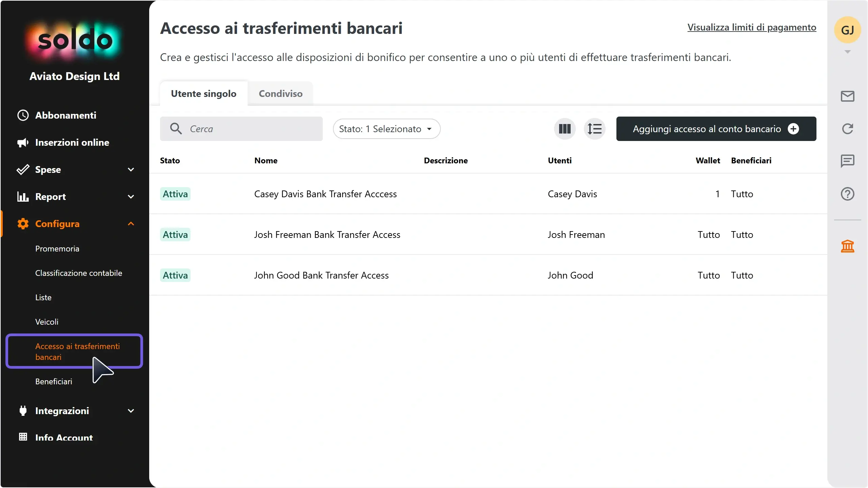Open dropdown arrow below GJ avatar
The image size is (868, 488).
click(847, 52)
